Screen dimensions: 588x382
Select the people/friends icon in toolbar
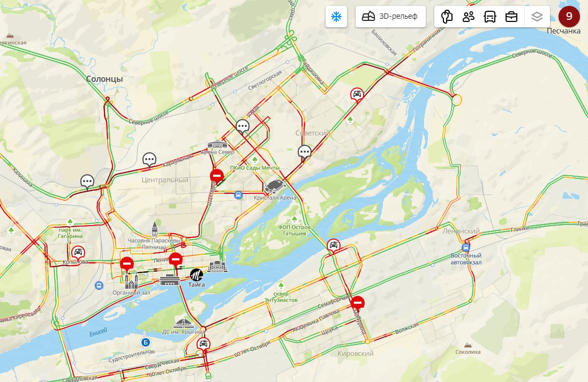(x=469, y=17)
